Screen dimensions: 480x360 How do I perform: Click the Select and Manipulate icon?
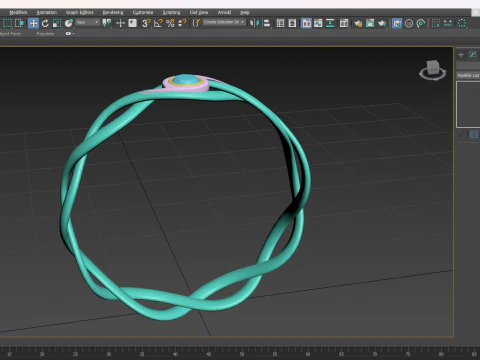click(120, 23)
